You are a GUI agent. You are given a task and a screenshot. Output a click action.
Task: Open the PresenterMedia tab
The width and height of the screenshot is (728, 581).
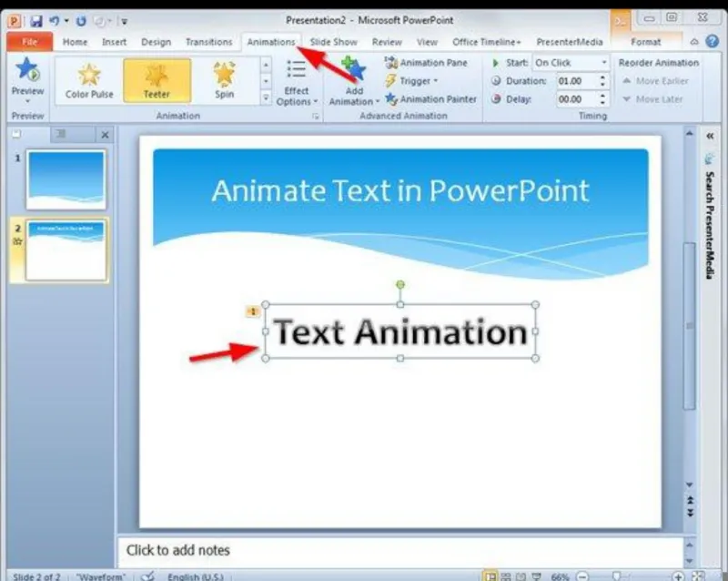pos(570,42)
